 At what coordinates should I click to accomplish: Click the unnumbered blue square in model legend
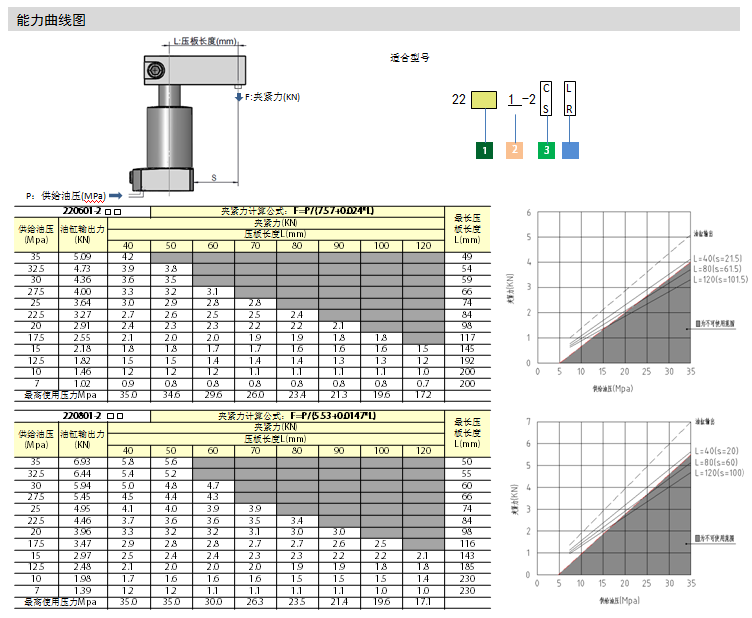coord(569,151)
